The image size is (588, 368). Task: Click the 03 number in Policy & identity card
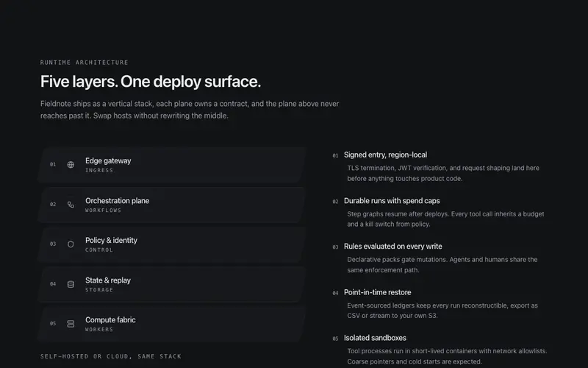[53, 244]
